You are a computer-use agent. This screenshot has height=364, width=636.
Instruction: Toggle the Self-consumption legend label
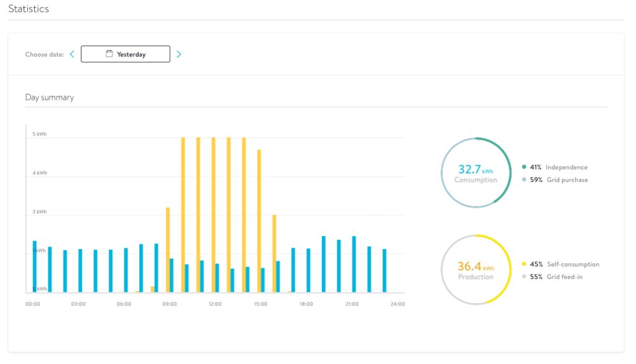click(x=573, y=264)
